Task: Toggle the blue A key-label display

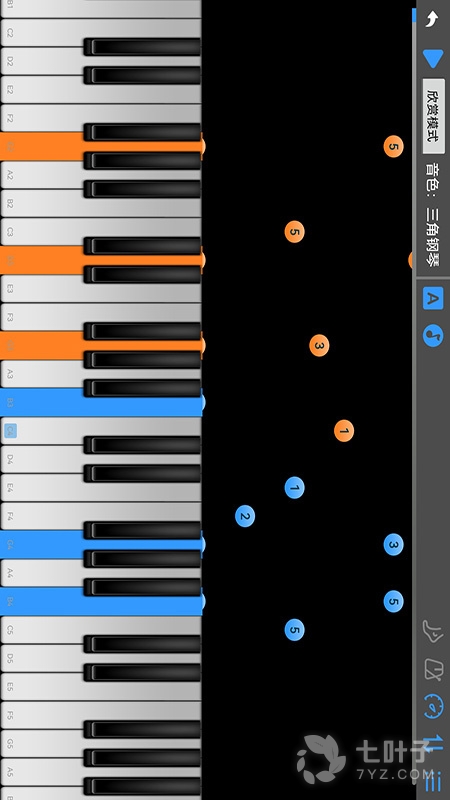Action: (x=433, y=298)
